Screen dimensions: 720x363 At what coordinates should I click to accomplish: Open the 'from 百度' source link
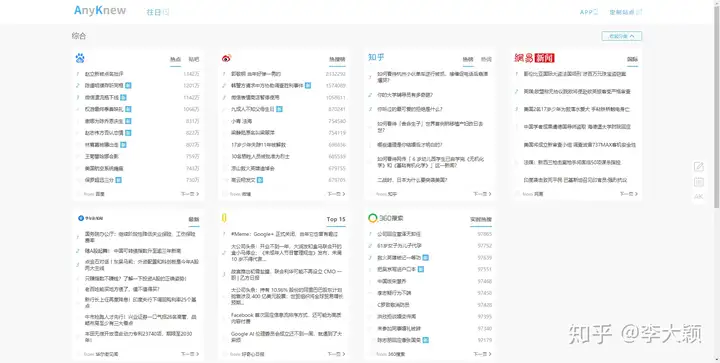94,194
